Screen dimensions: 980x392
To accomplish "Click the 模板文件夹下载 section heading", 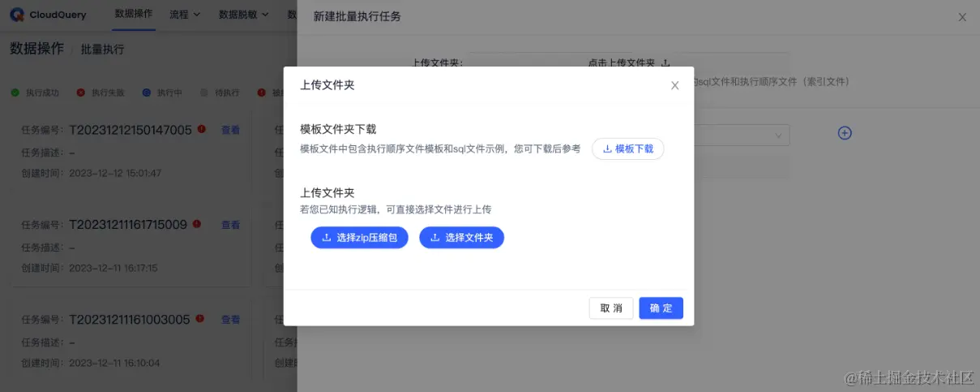I will tap(338, 129).
